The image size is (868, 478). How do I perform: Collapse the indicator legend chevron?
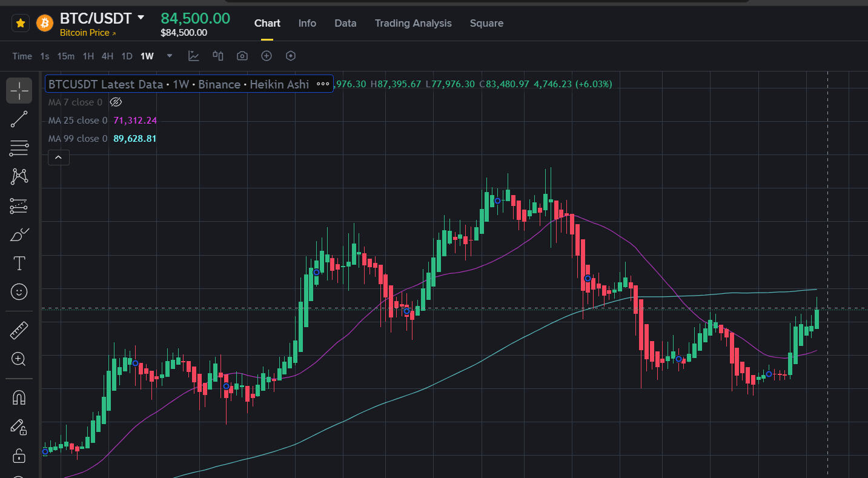click(x=58, y=158)
